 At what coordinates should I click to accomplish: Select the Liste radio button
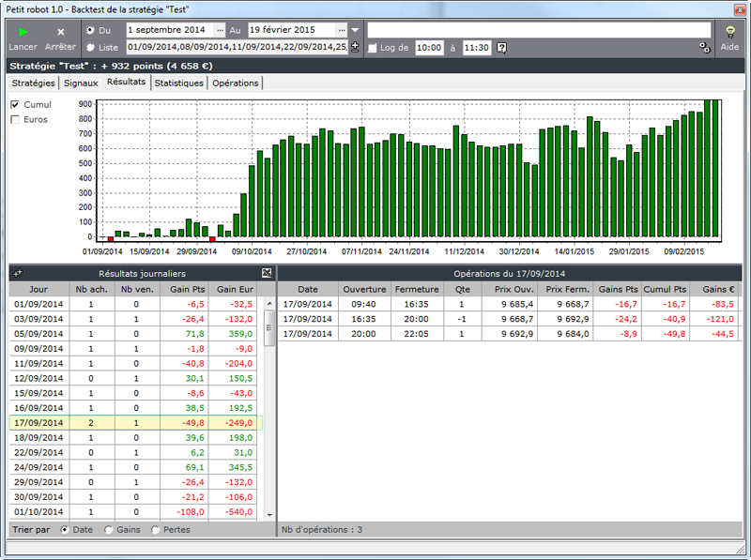[90, 47]
